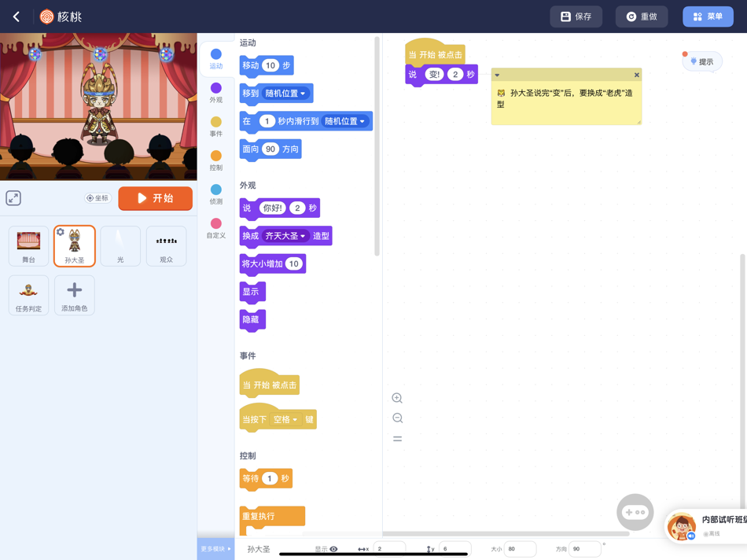Image resolution: width=747 pixels, height=560 pixels.
Task: Click the x coordinate input field
Action: (390, 549)
